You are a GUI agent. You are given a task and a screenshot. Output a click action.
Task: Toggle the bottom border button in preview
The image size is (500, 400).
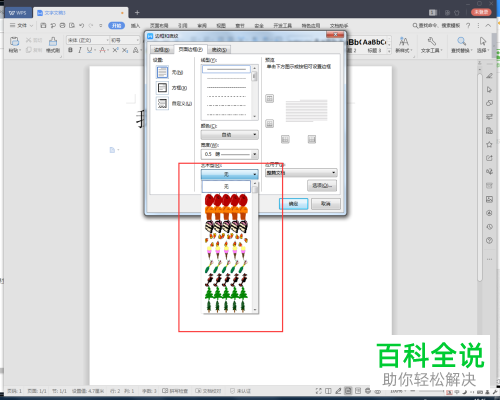coord(270,124)
